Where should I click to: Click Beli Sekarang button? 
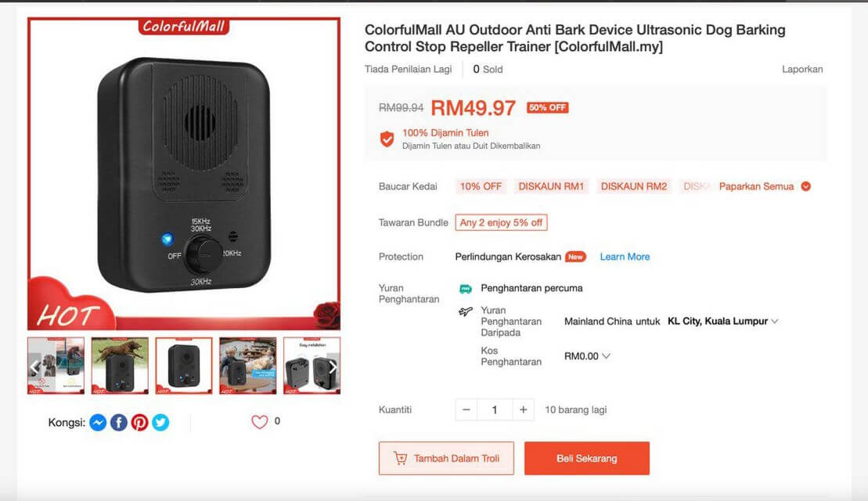587,459
